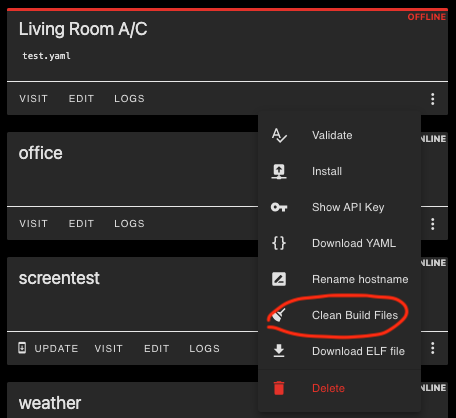Click the weather device card title
The height and width of the screenshot is (418, 456).
tap(50, 403)
